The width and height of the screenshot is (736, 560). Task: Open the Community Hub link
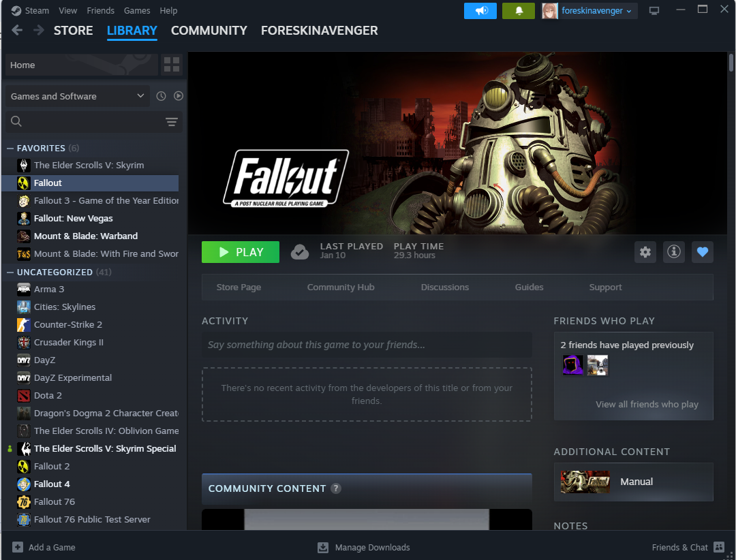341,287
